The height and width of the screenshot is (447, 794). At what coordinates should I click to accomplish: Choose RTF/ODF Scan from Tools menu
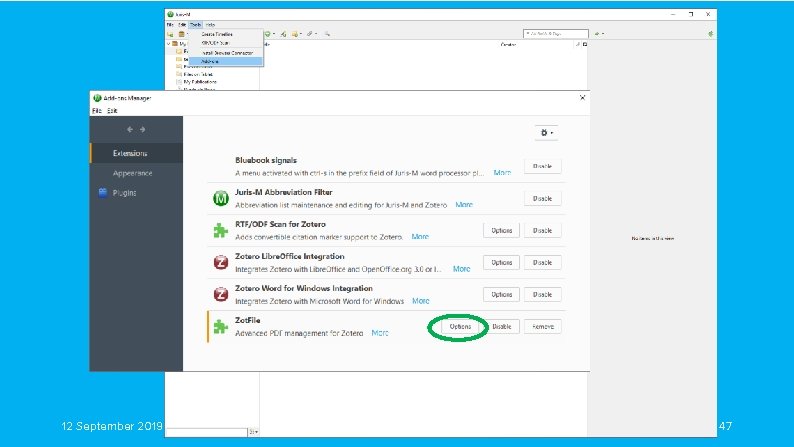pyautogui.click(x=226, y=43)
